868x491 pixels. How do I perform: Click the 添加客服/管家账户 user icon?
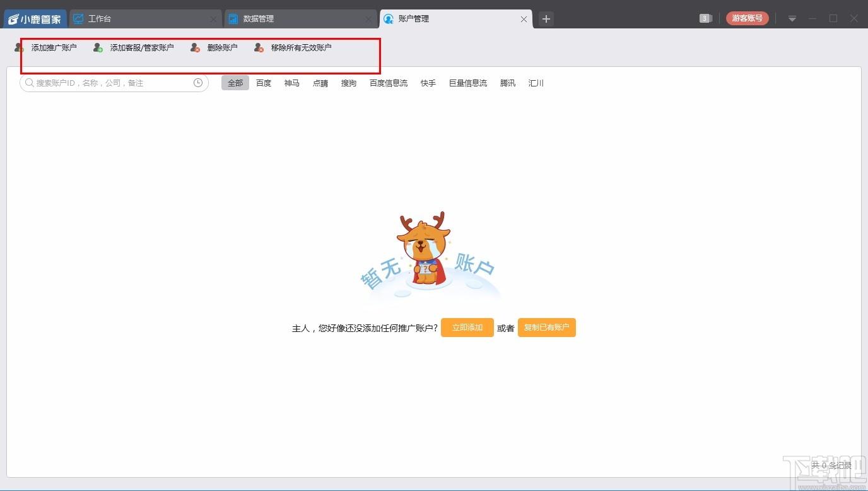98,47
